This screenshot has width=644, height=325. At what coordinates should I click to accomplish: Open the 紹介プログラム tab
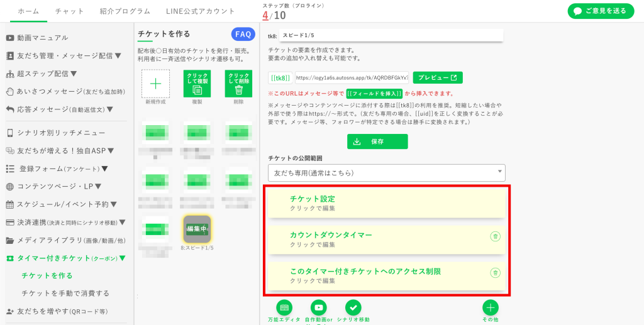(125, 11)
